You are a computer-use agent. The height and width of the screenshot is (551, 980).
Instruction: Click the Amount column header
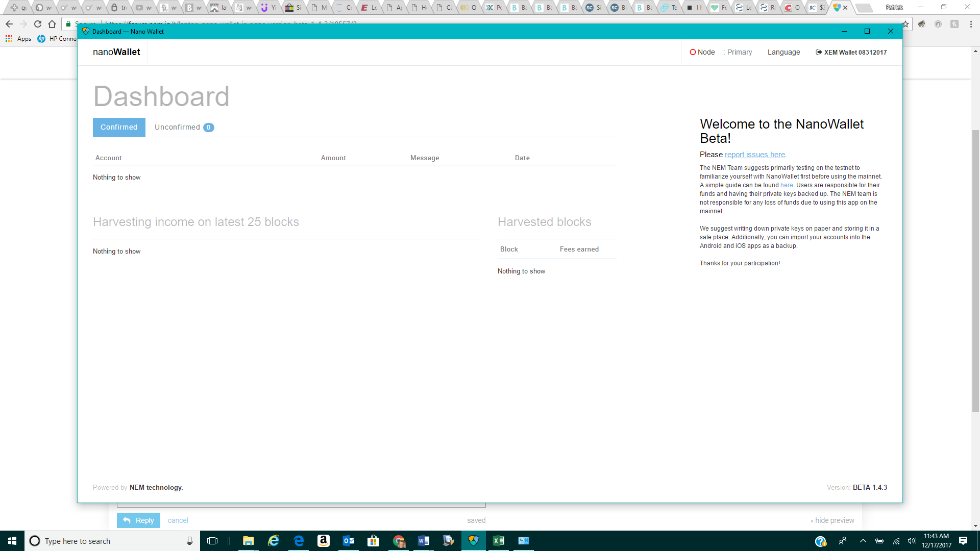[x=333, y=158]
